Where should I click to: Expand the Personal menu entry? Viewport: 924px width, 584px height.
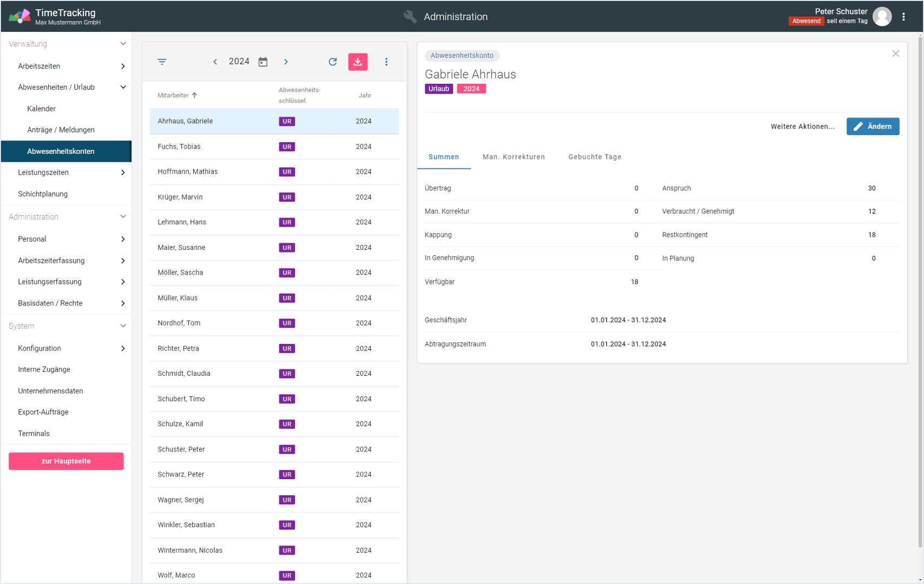pyautogui.click(x=123, y=239)
